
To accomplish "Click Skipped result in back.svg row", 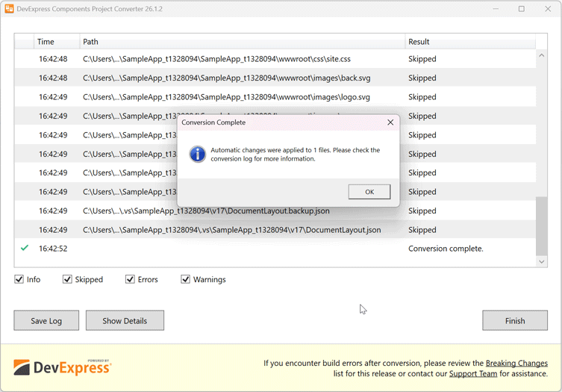I will [x=422, y=78].
